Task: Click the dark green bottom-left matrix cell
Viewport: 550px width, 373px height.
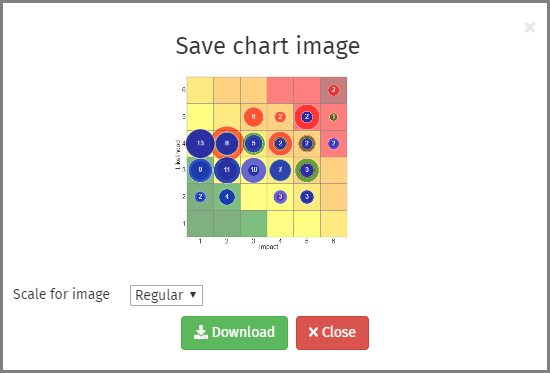Action: (200, 224)
